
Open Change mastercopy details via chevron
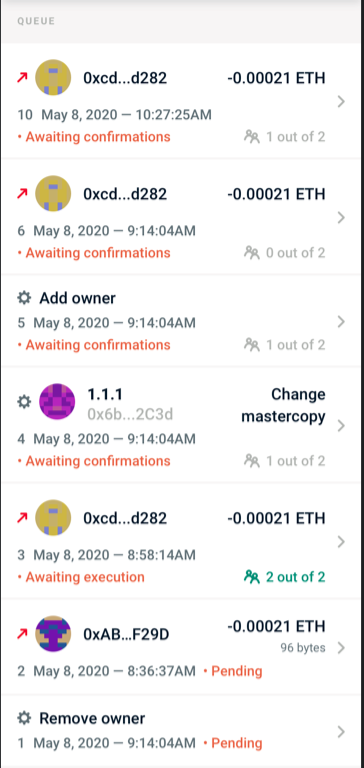click(341, 426)
